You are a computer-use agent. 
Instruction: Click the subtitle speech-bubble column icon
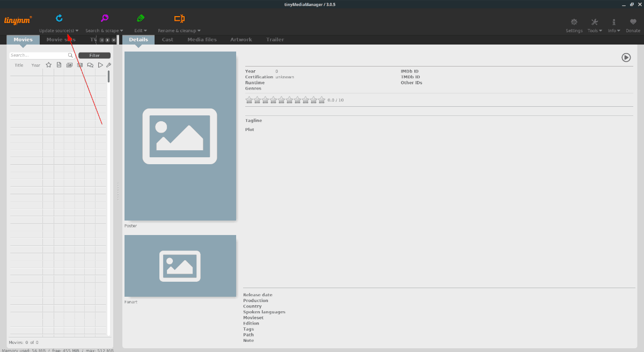[90, 64]
